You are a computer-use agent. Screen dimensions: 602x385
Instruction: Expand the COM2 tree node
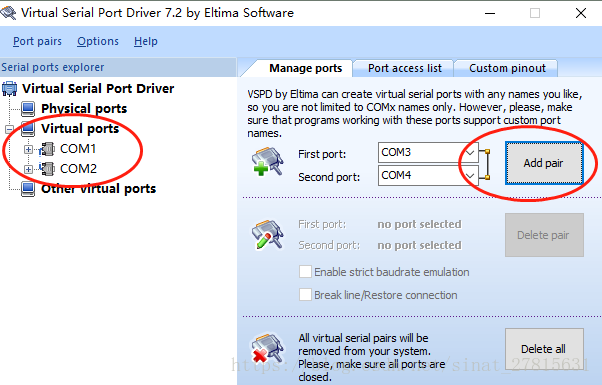(x=28, y=169)
